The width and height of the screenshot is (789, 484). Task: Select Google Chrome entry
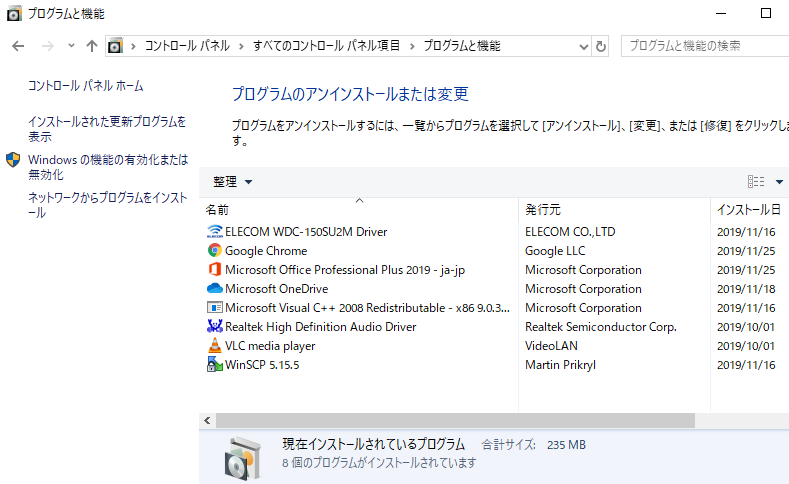click(x=266, y=251)
